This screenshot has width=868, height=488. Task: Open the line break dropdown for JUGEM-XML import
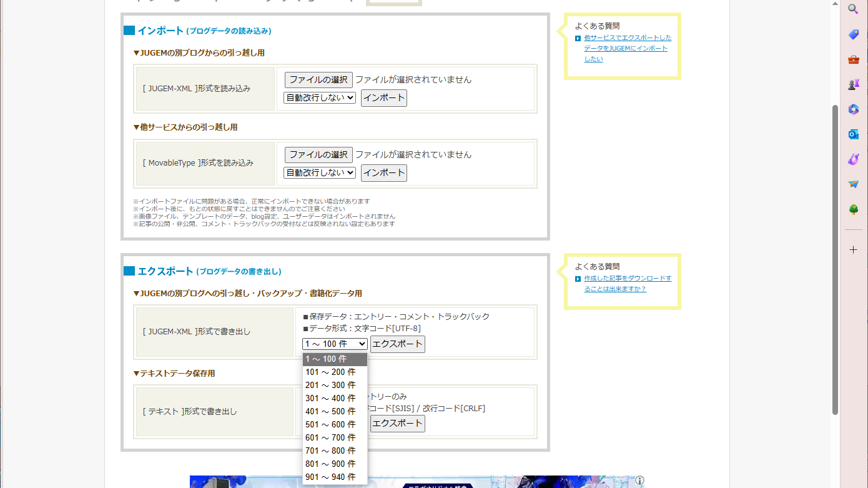tap(319, 97)
